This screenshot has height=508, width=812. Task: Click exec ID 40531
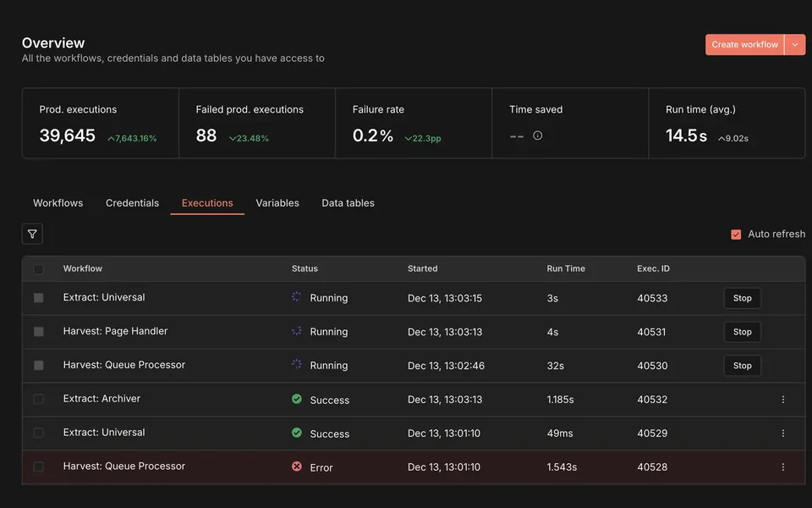(651, 332)
